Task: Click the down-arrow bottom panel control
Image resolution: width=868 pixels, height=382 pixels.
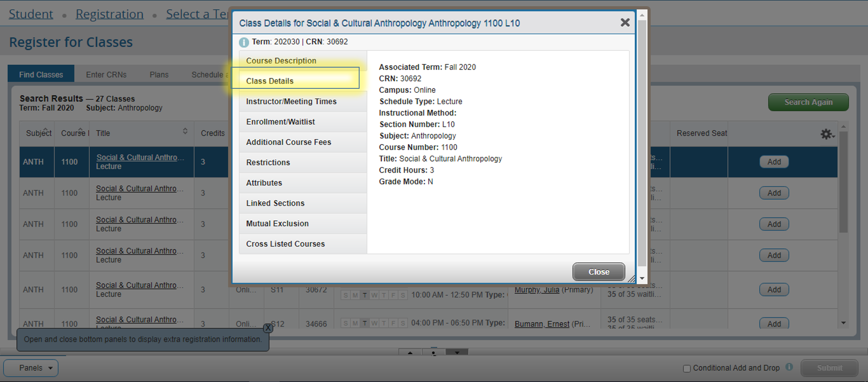Action: tap(457, 353)
